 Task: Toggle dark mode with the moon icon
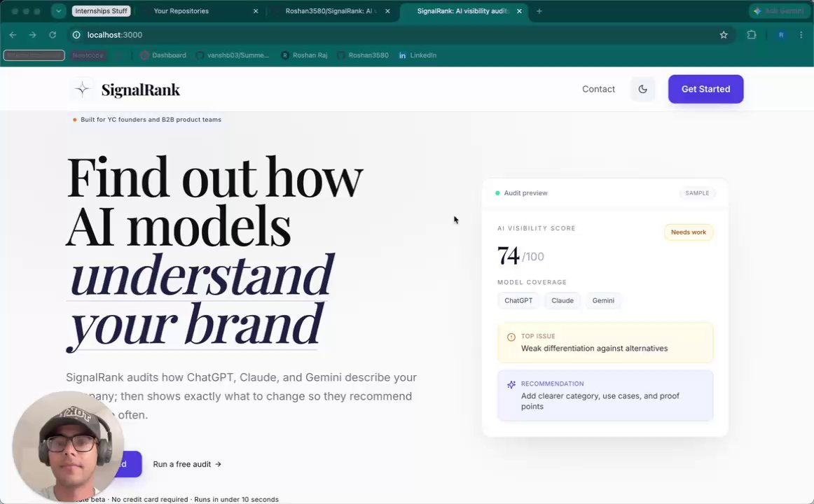tap(642, 89)
